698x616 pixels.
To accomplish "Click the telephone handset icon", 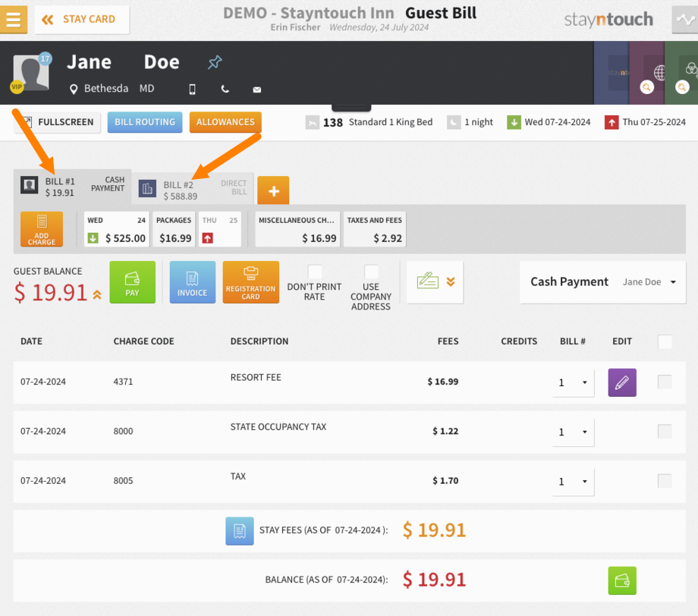I will point(225,89).
